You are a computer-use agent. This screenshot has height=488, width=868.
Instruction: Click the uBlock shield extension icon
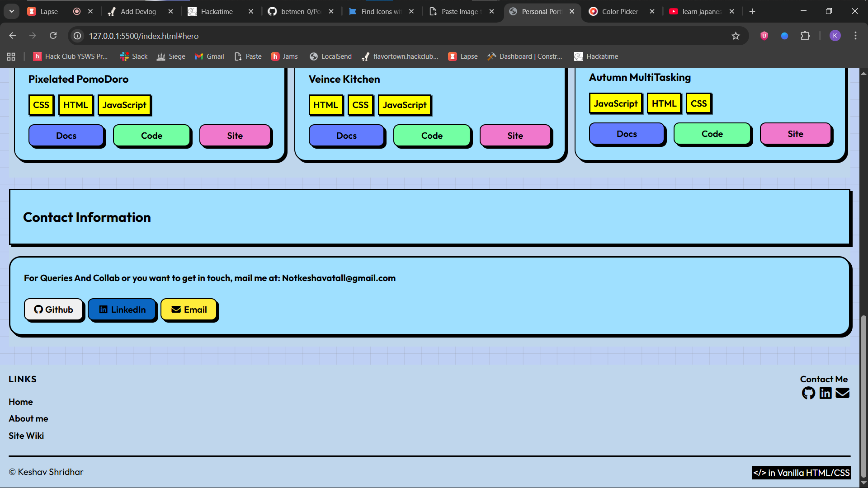(764, 36)
